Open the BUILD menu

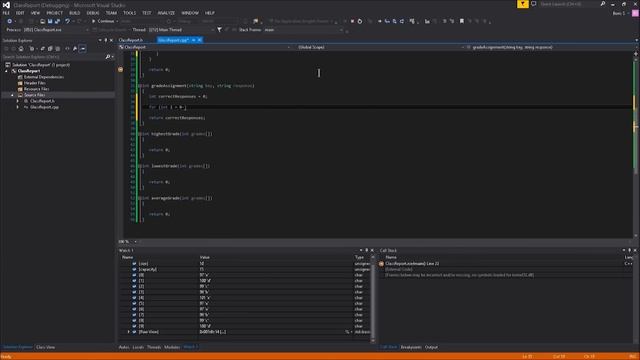[x=75, y=13]
